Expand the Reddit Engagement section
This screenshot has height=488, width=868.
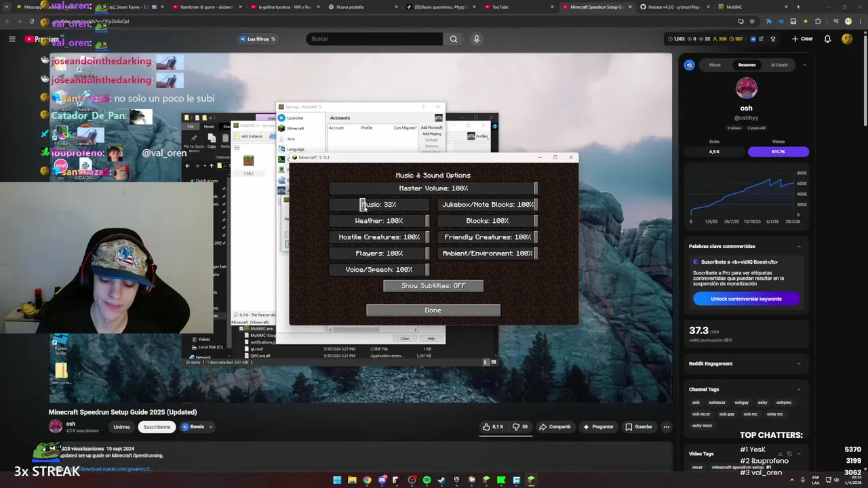click(798, 364)
